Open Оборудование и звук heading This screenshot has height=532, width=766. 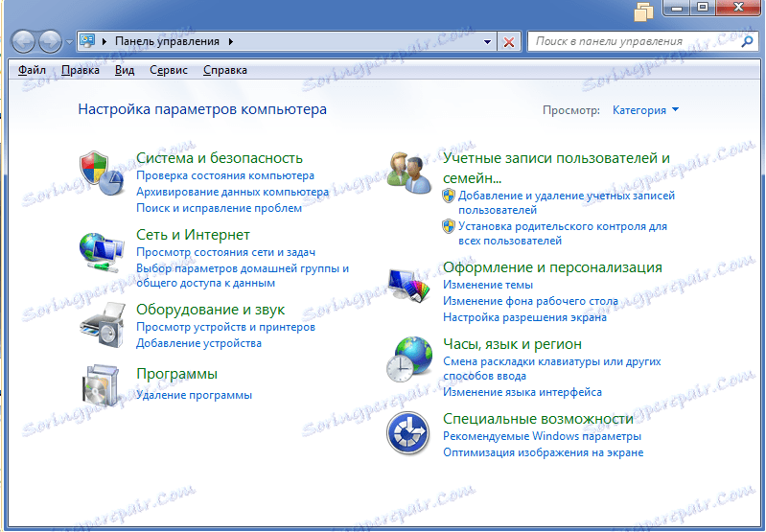coord(211,310)
